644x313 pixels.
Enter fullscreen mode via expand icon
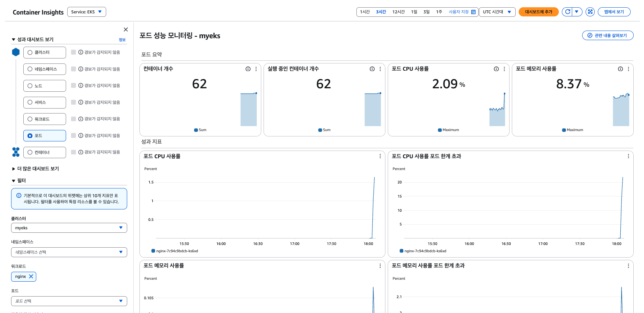tap(590, 12)
